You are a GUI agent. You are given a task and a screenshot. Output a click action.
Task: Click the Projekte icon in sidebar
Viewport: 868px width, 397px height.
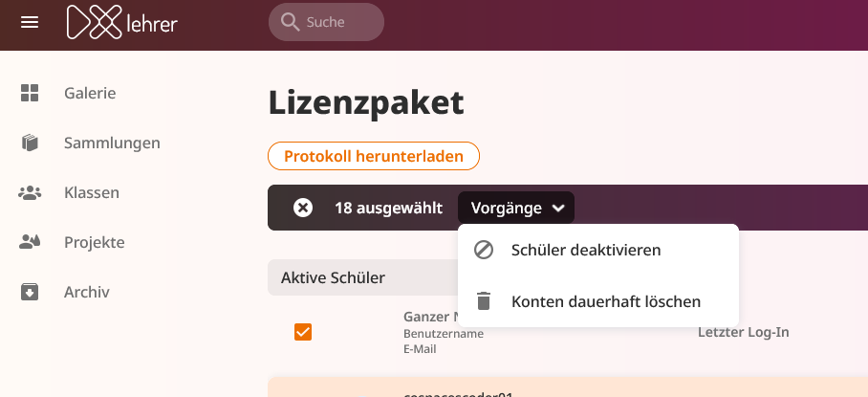click(30, 242)
